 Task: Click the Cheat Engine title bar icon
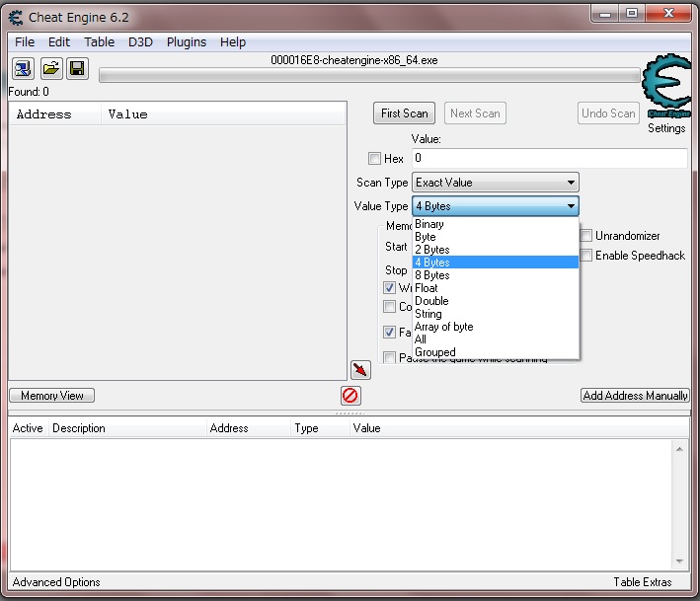tap(16, 17)
